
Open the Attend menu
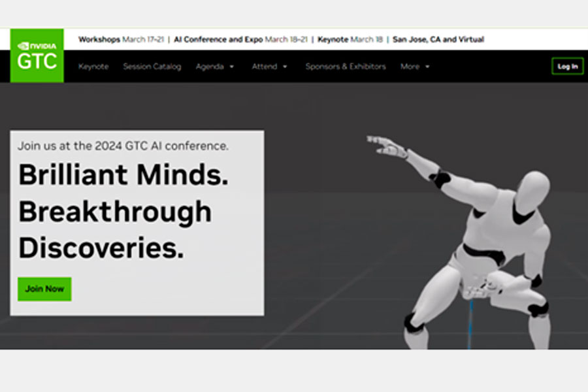(265, 67)
